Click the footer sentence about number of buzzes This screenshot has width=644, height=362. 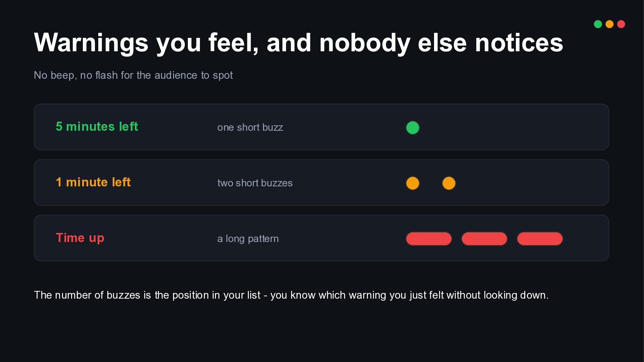[x=291, y=295]
